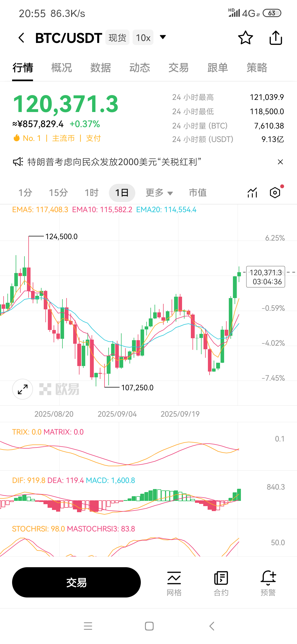Expand chart to fullscreen mode
The image size is (297, 644).
pos(22,389)
